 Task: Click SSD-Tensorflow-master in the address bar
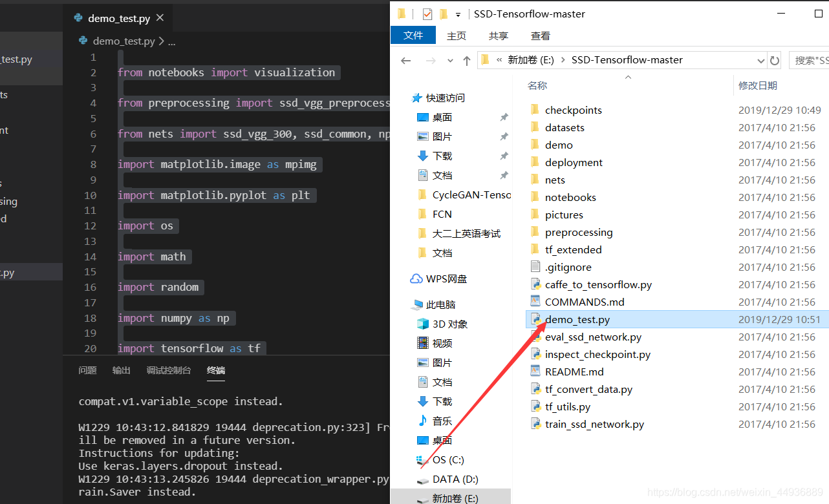coord(627,60)
